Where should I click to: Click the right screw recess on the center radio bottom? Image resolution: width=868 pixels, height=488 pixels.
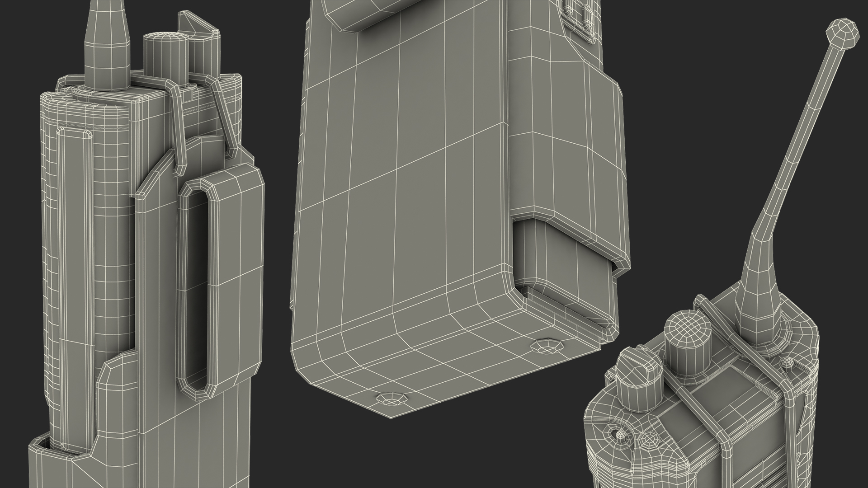click(547, 347)
